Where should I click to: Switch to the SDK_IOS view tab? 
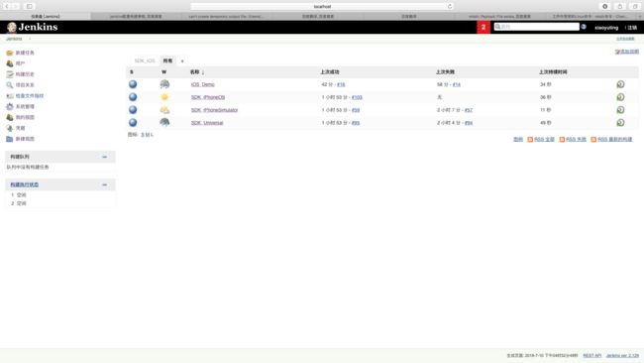[145, 60]
